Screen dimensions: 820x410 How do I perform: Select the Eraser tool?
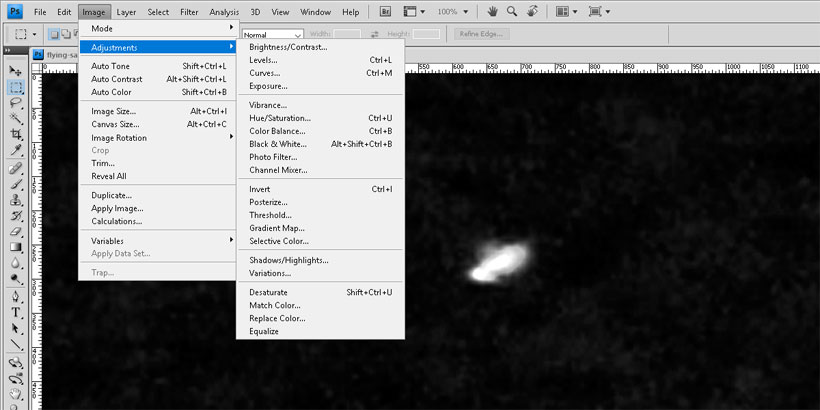16,231
